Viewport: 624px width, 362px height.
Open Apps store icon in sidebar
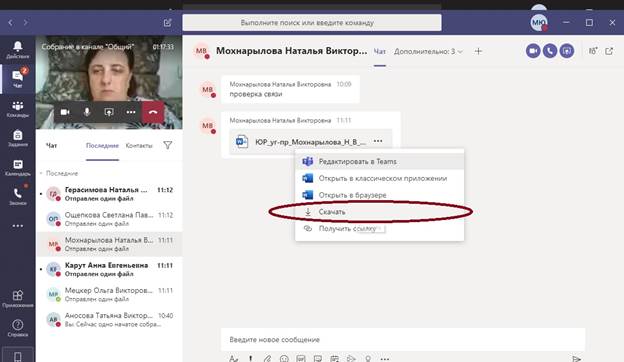pyautogui.click(x=18, y=298)
